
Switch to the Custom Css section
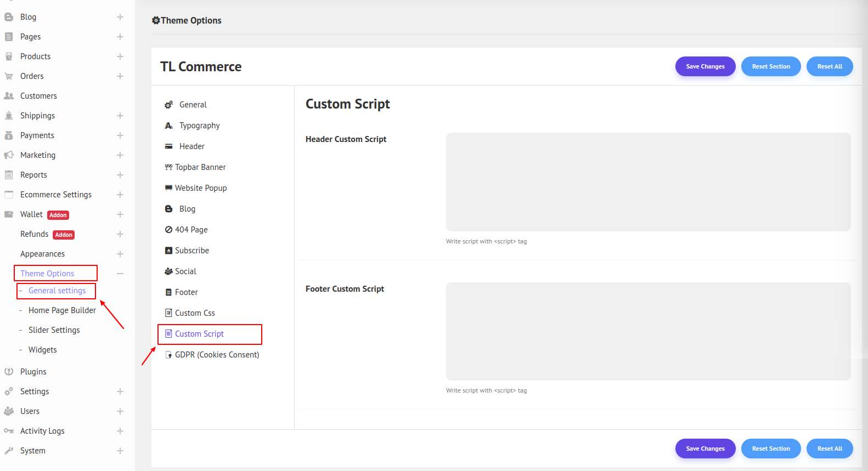coord(195,313)
